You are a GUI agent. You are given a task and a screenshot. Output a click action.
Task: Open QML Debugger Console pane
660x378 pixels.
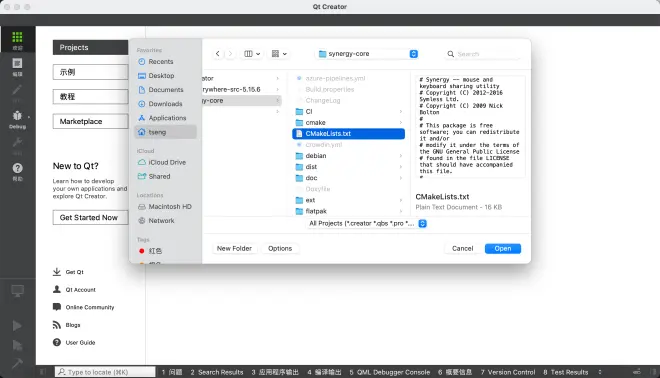click(x=389, y=372)
